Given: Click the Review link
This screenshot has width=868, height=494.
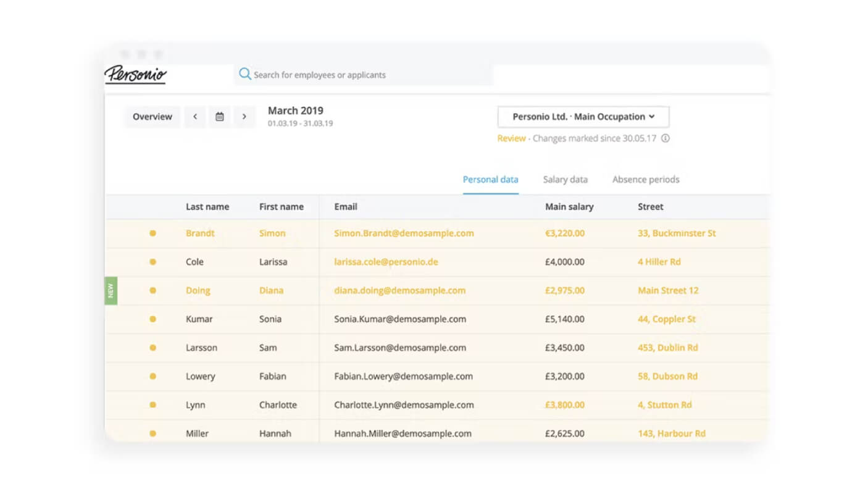Looking at the screenshot, I should tap(511, 138).
